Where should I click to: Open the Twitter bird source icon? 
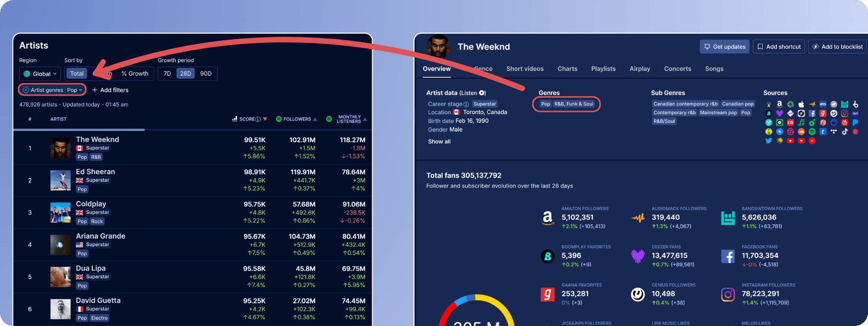point(769,141)
